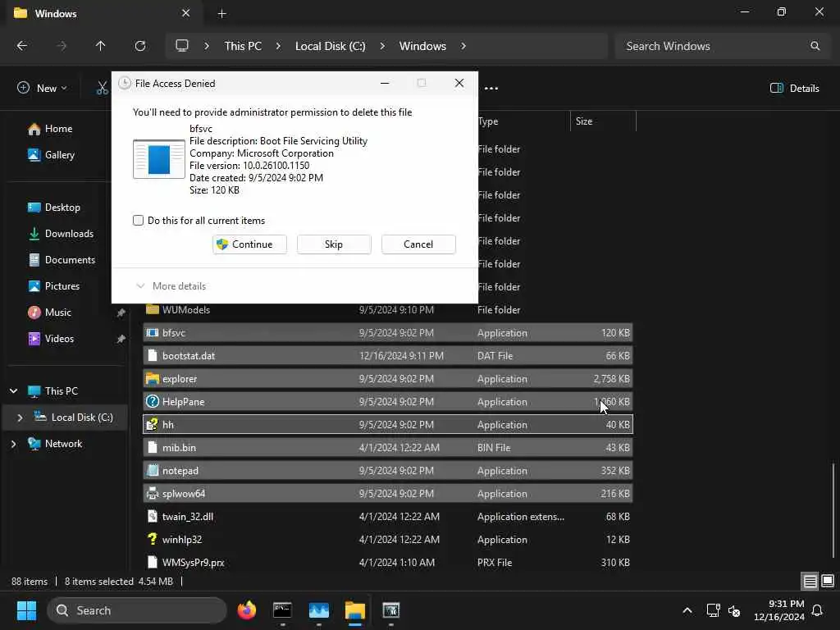Select the WUModels folder
The width and height of the screenshot is (840, 630).
[388, 310]
